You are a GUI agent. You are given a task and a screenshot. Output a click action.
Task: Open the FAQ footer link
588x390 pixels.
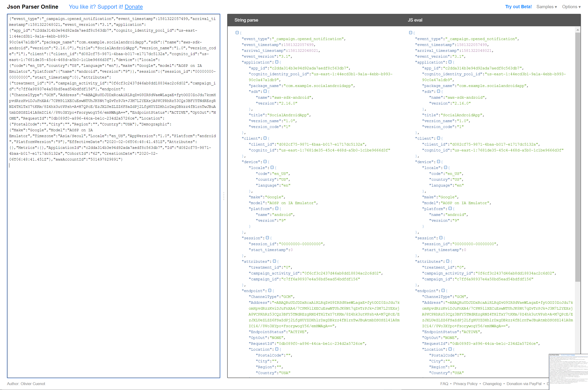click(444, 384)
